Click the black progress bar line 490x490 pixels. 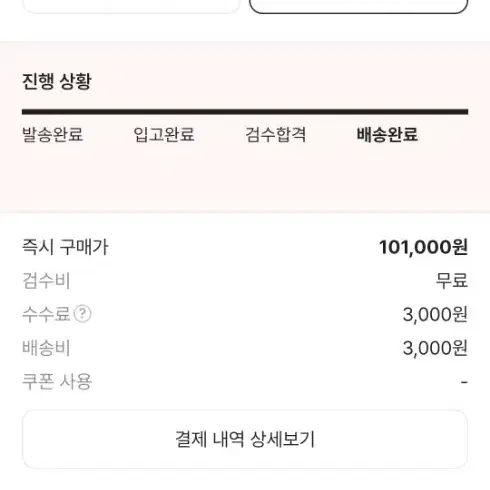pos(245,112)
